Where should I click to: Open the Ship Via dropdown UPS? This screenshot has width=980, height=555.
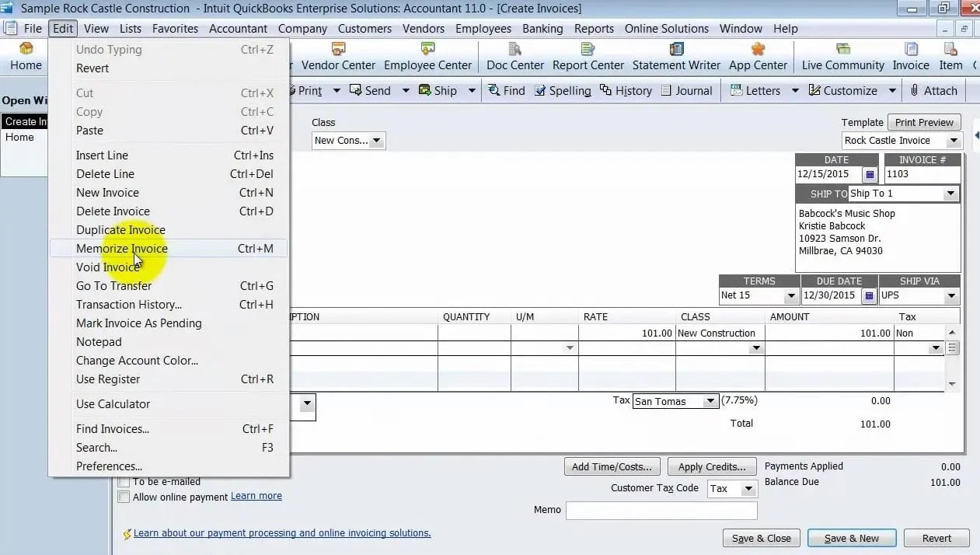coord(951,295)
